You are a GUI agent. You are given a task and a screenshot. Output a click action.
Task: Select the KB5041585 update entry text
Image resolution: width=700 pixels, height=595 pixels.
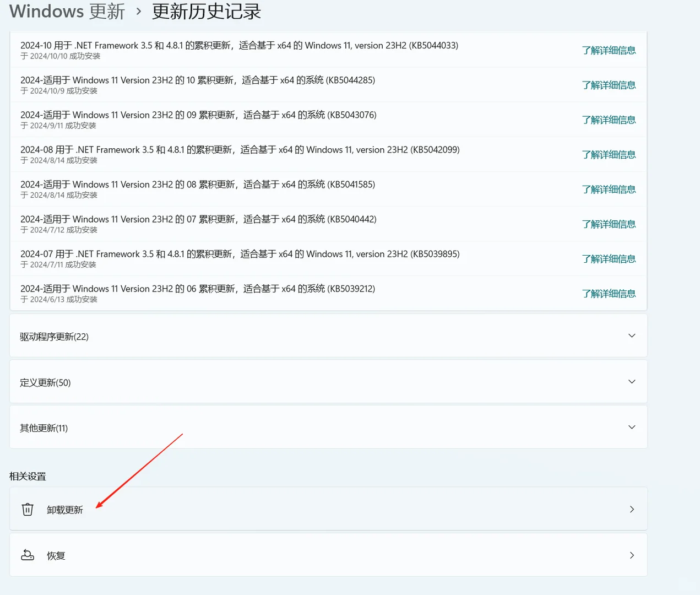(x=197, y=184)
